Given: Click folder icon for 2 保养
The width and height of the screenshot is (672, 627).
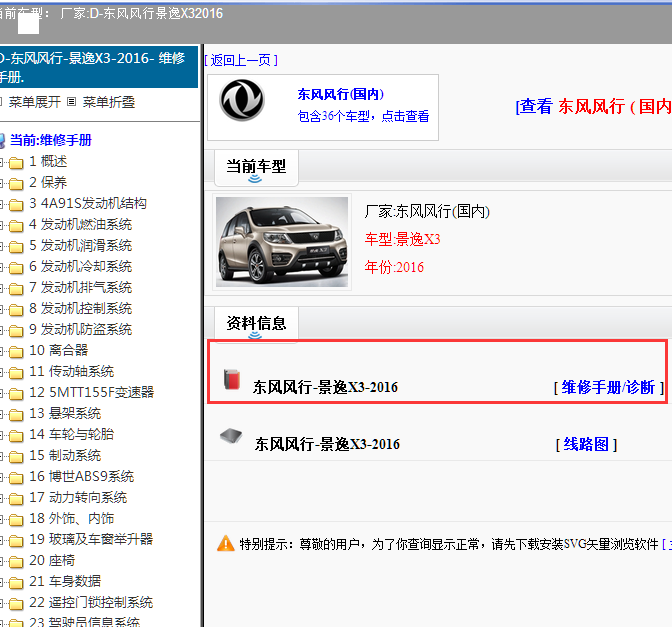Looking at the screenshot, I should click(x=16, y=184).
